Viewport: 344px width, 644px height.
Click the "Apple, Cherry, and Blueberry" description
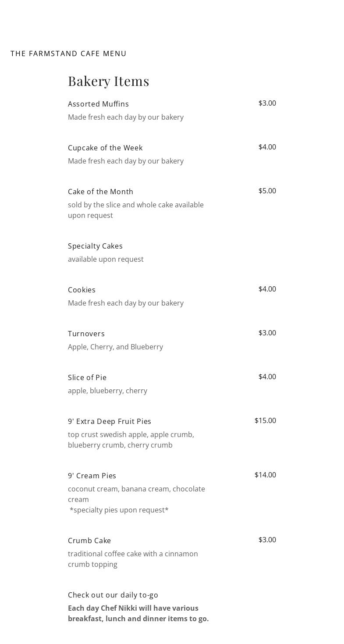pyautogui.click(x=115, y=347)
